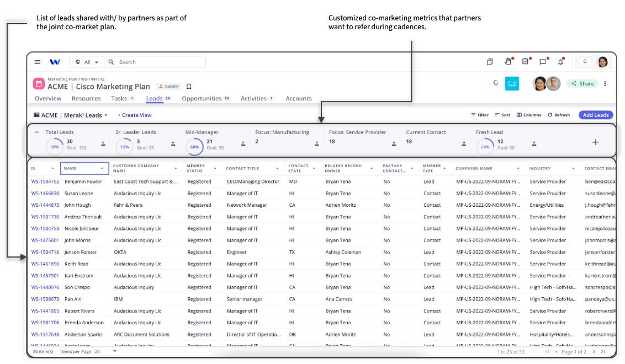
Task: Open the ACME | Meraki Leads view dropdown
Action: coord(71,115)
